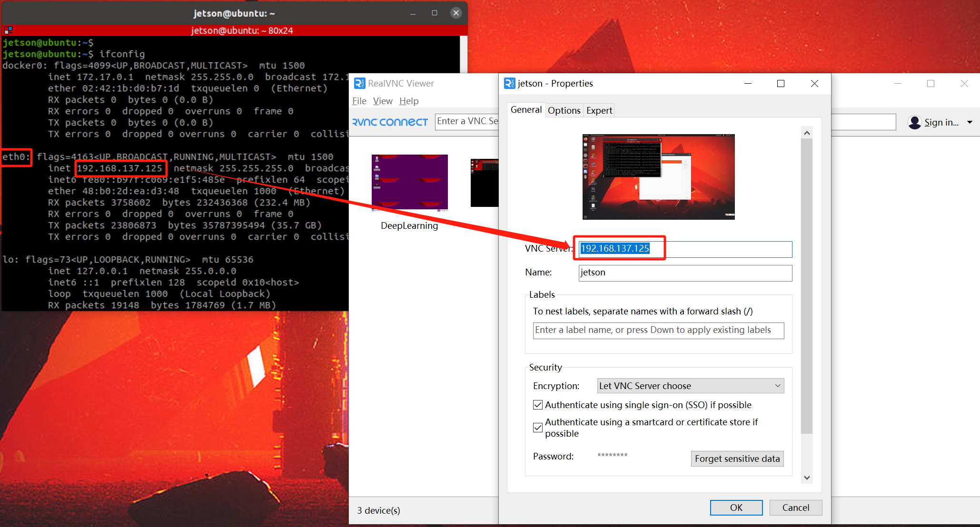Open the Sign in dropdown arrow

pyautogui.click(x=970, y=122)
